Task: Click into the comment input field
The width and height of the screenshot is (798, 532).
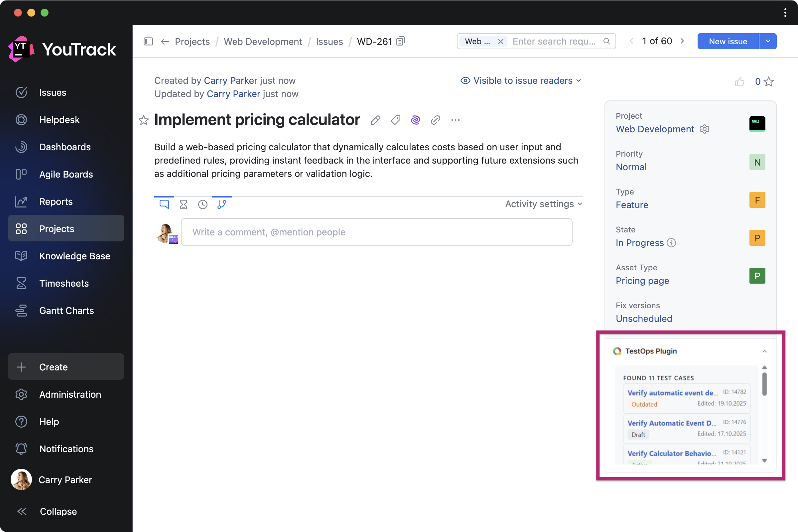Action: pos(377,232)
